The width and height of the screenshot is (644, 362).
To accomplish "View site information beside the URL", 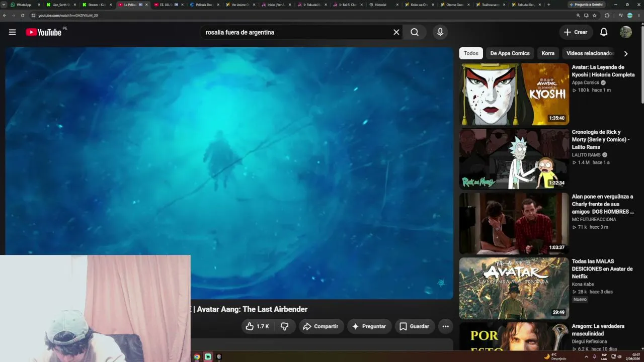I will 34,16.
